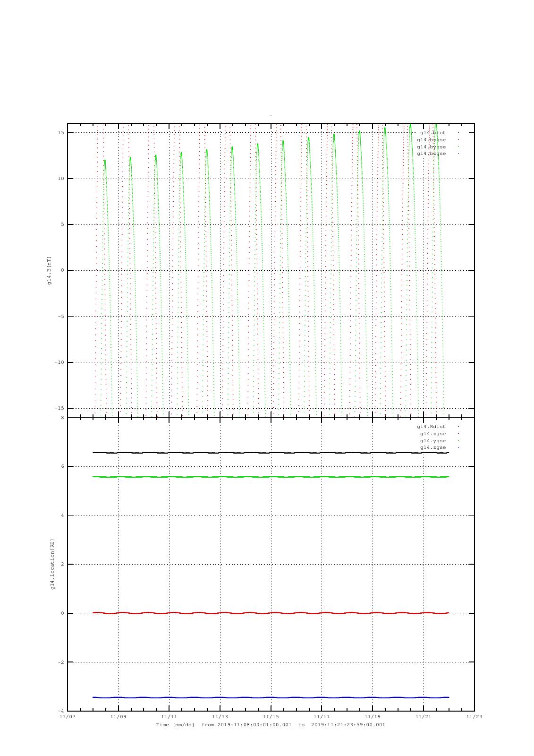The image size is (534, 756).
Task: Click the 11/23 tick on time axis
Action: click(474, 717)
